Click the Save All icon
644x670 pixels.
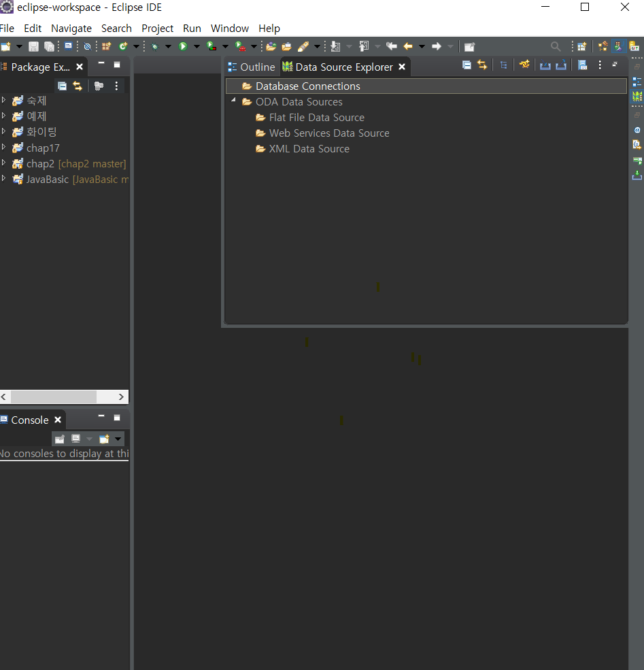(50, 46)
